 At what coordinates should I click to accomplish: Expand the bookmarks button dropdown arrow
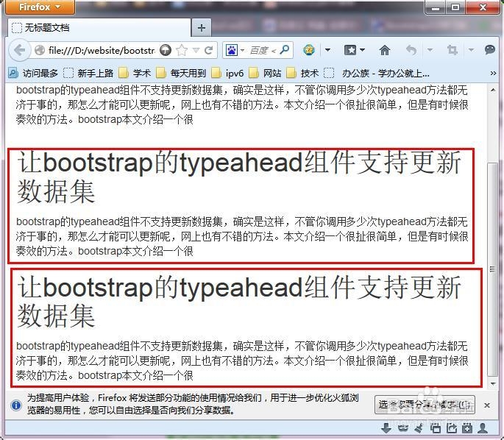tap(362, 50)
